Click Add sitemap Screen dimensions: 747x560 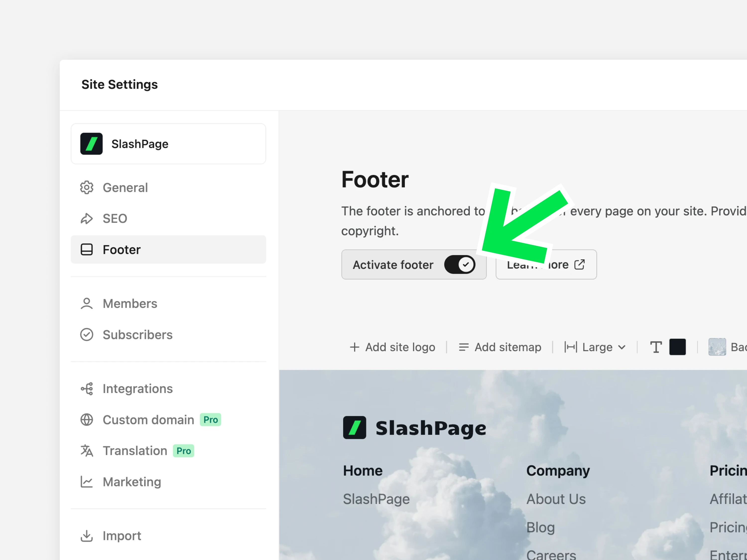click(x=500, y=347)
